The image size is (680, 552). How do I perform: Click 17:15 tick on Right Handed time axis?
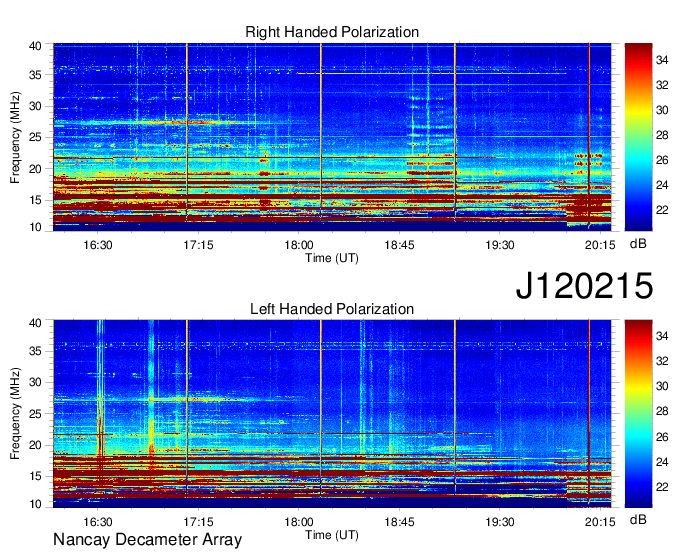click(198, 245)
